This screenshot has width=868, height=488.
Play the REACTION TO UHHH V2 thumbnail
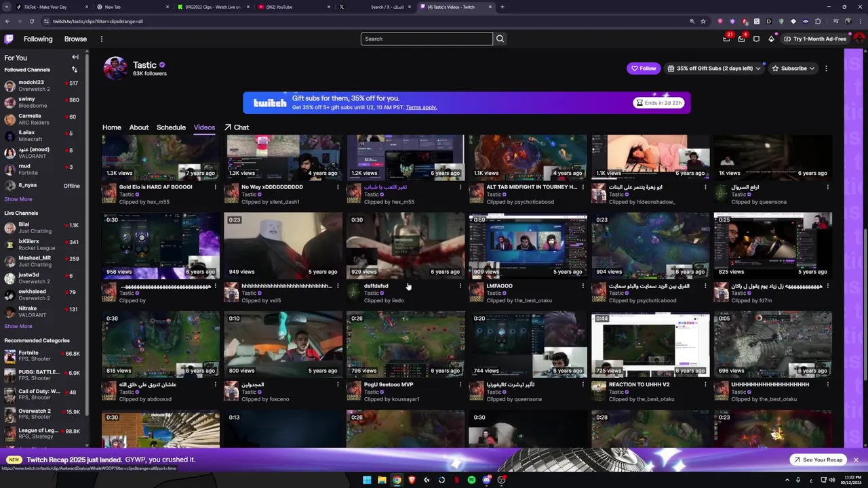(650, 344)
